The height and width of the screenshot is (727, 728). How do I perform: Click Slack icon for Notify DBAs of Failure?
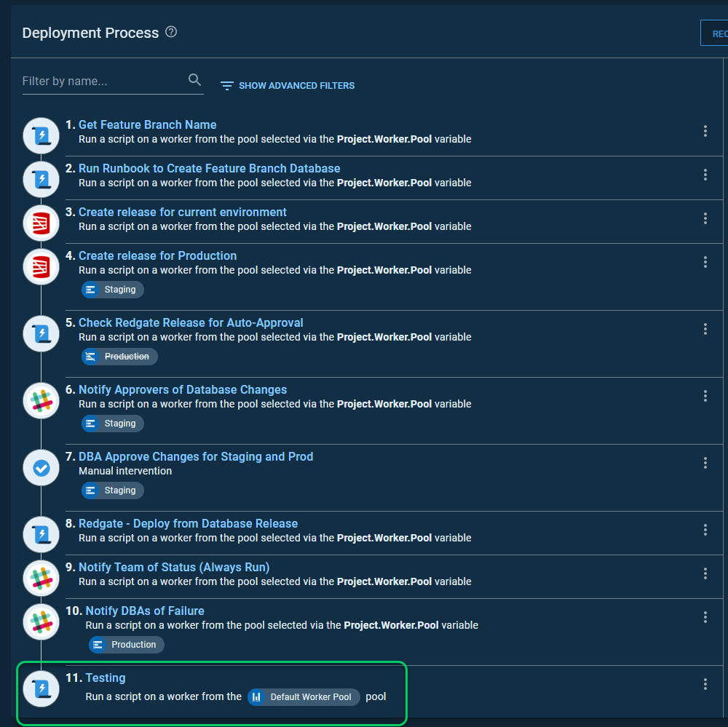pyautogui.click(x=41, y=621)
